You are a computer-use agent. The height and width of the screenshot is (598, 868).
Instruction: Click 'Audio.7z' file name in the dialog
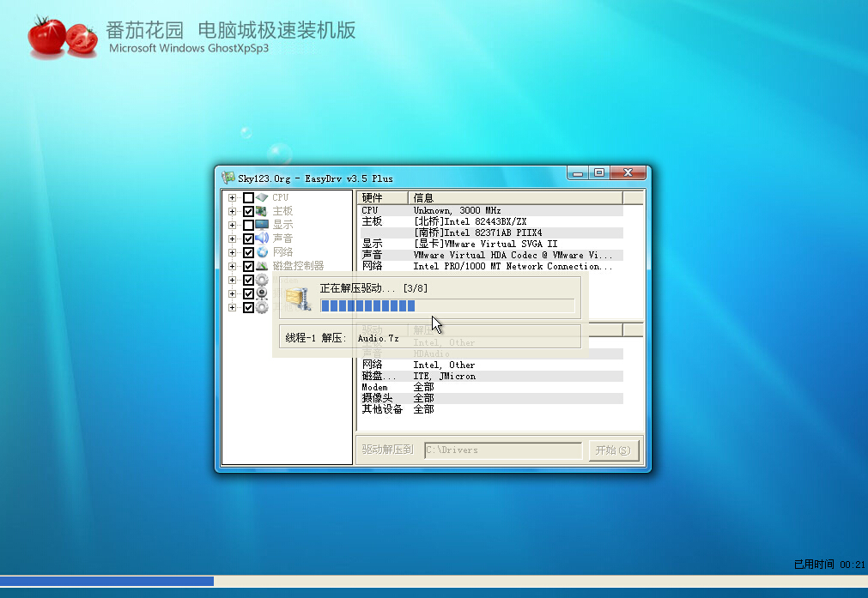click(378, 338)
